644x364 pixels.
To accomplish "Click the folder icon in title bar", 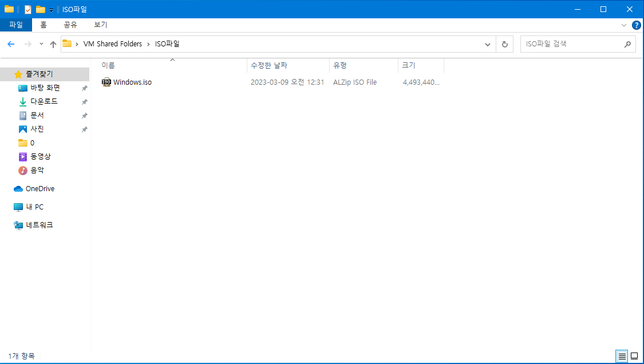I will coord(9,9).
